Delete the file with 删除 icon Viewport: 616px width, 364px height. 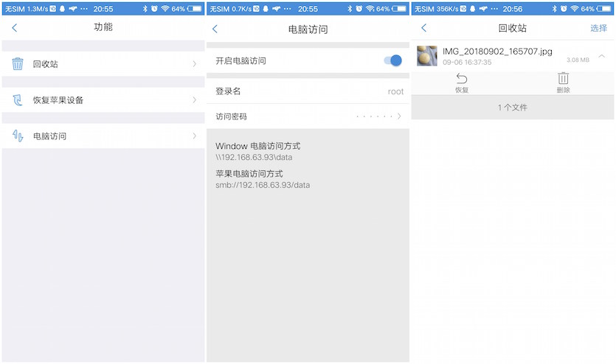coord(563,83)
